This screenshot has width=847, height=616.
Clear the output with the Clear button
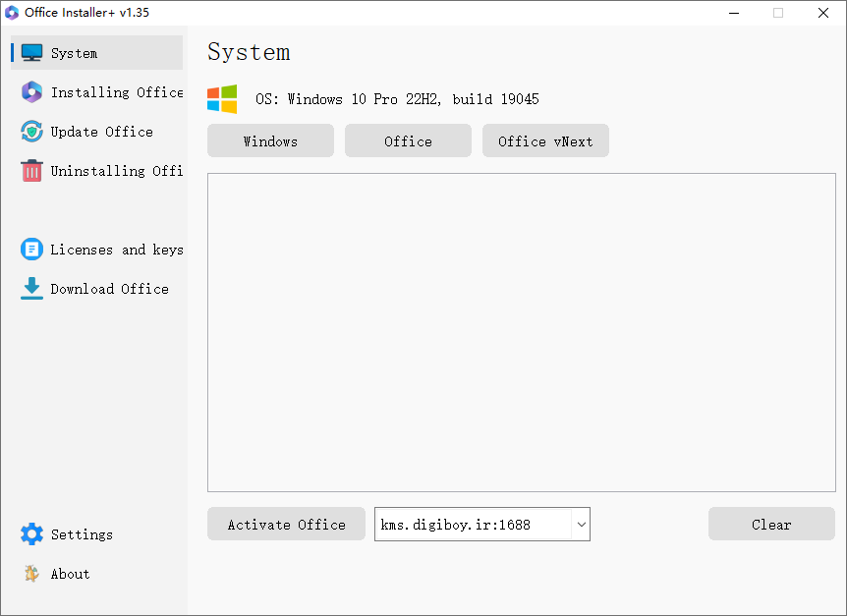771,524
